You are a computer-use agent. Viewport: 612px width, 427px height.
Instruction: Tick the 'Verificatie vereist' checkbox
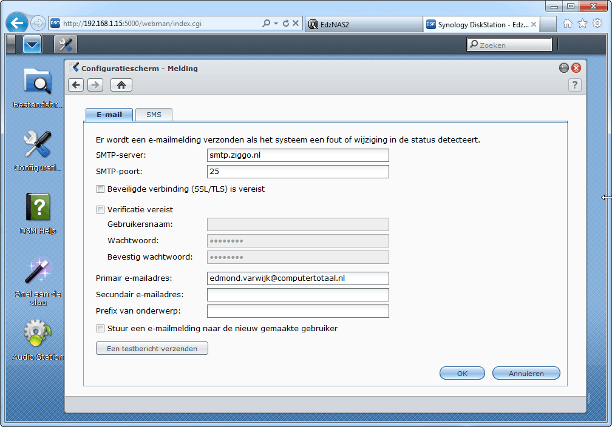[x=100, y=210]
